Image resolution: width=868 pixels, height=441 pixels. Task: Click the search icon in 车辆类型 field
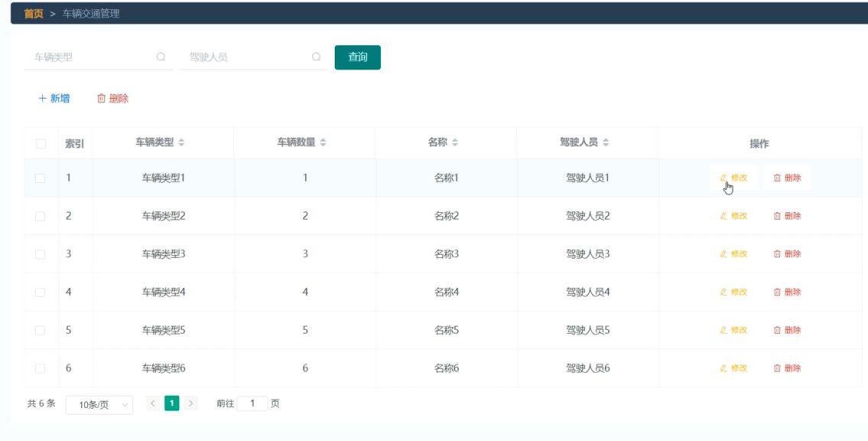point(161,57)
